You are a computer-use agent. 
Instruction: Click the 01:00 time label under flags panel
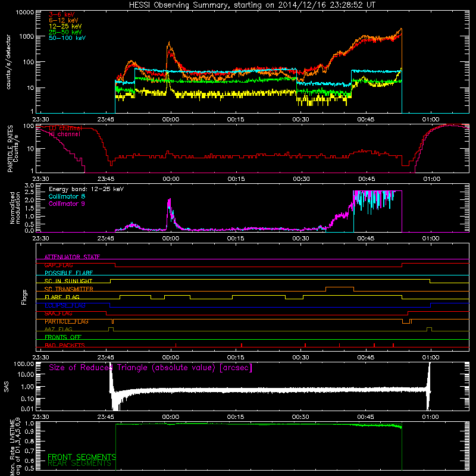point(430,358)
